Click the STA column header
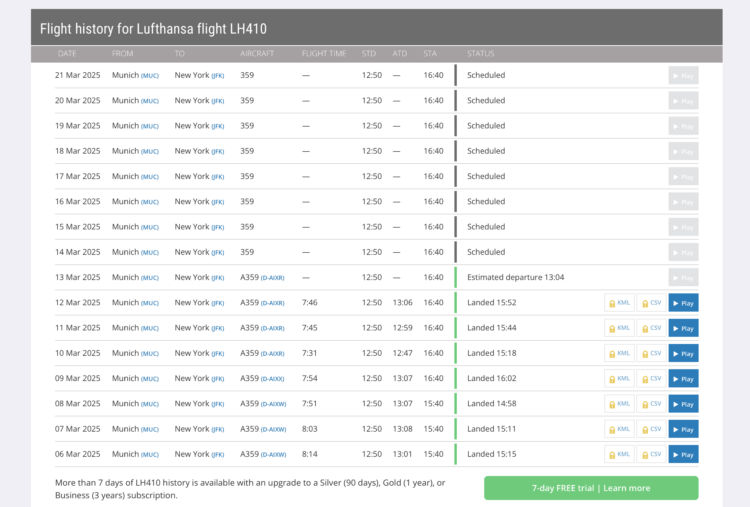Image resolution: width=750 pixels, height=507 pixels. coord(430,54)
